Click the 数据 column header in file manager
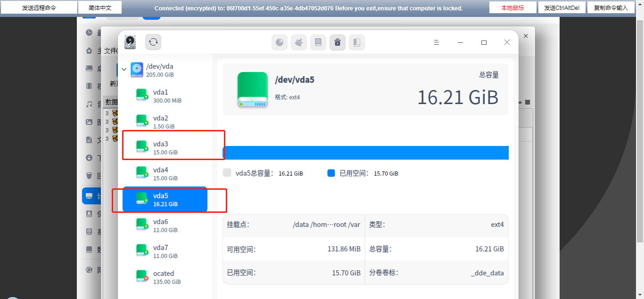 click(111, 102)
